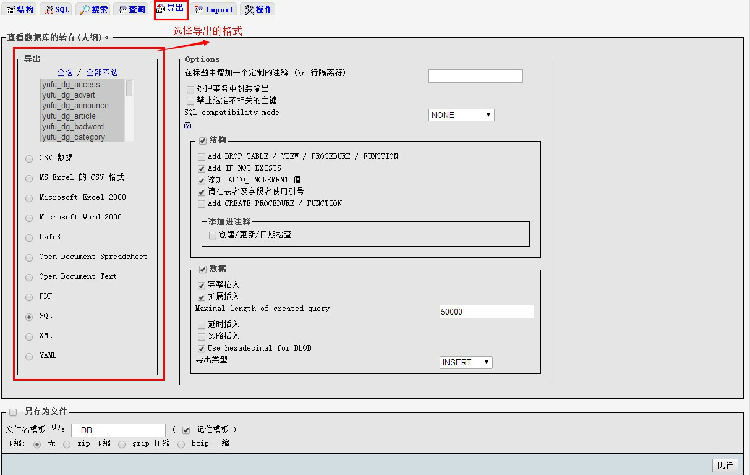
Task: Open the Search tab
Action: point(94,9)
